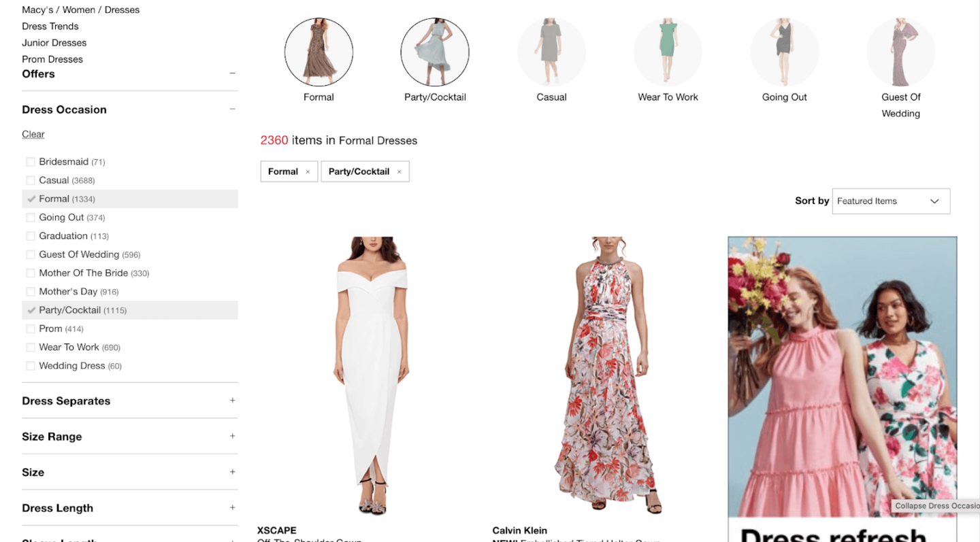Open the Guest Of Wedding category icon

[x=900, y=52]
